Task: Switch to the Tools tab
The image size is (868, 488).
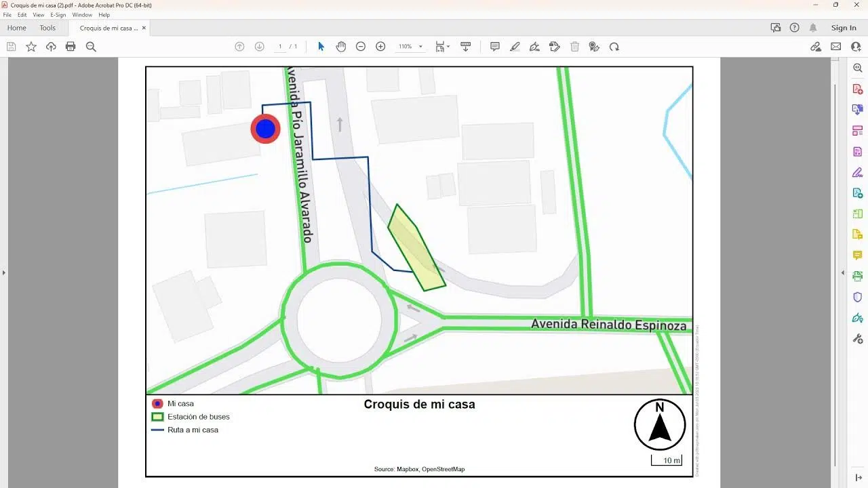Action: [47, 28]
